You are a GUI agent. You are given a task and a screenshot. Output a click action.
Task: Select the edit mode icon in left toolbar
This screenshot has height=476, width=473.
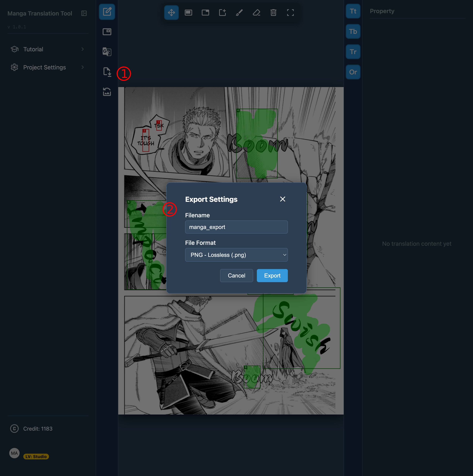click(x=107, y=12)
